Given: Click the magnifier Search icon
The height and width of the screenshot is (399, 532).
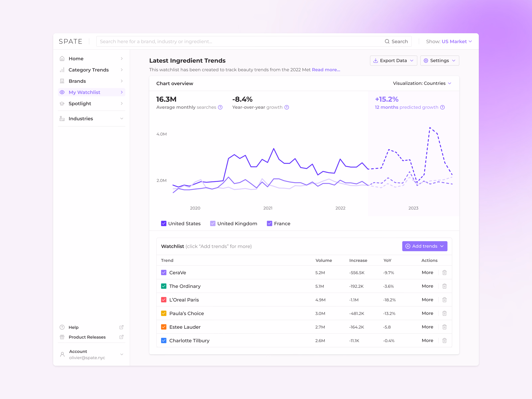Looking at the screenshot, I should 387,41.
